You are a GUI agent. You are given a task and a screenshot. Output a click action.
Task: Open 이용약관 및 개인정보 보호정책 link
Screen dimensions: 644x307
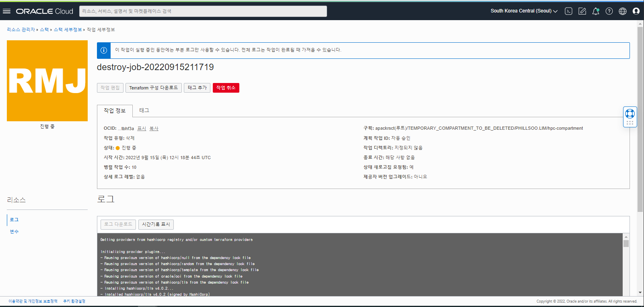[x=33, y=301]
